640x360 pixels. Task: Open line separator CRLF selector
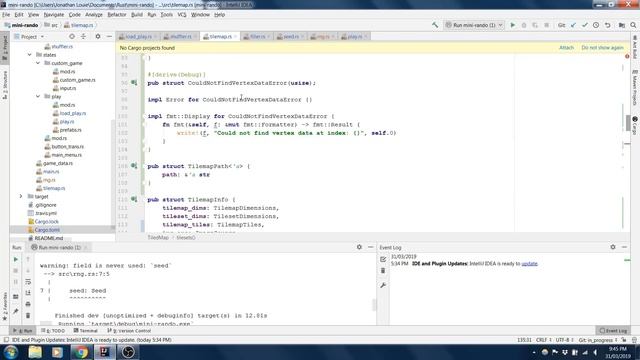coord(543,340)
